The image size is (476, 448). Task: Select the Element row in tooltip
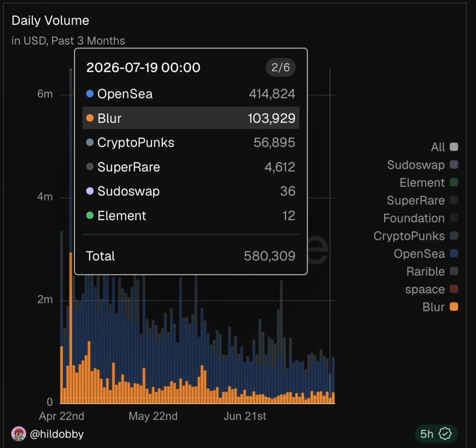(190, 216)
